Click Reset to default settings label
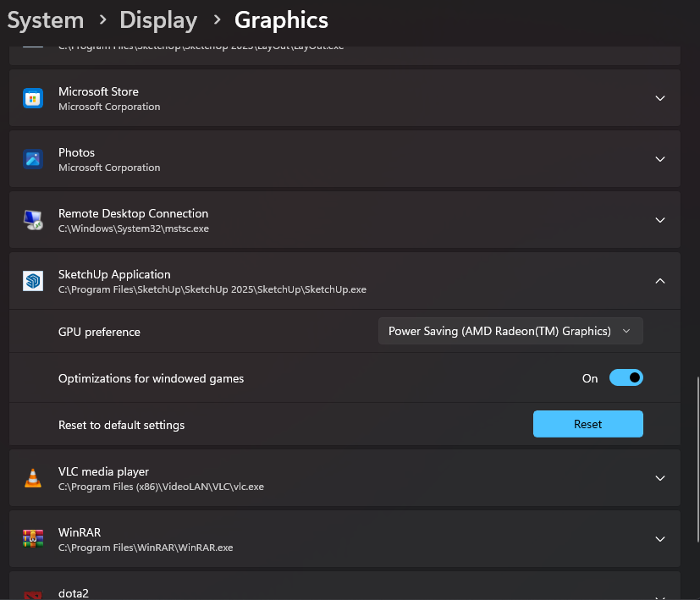This screenshot has height=600, width=700. (x=121, y=425)
